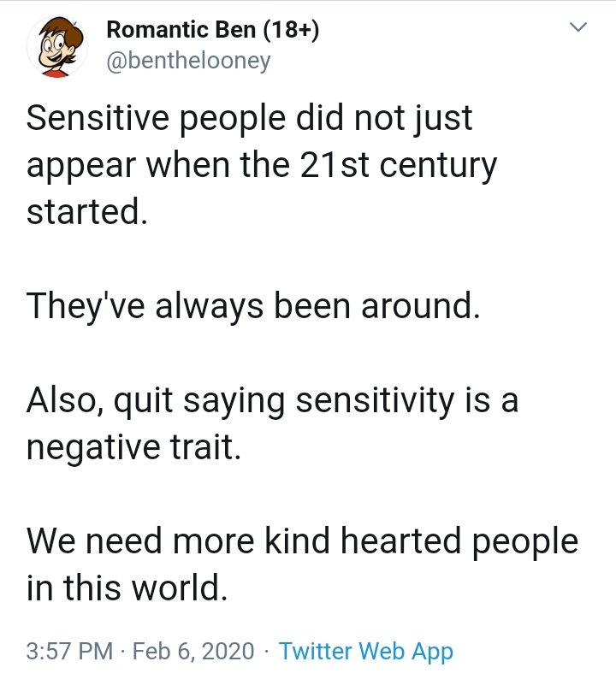The image size is (616, 691).
Task: Click the 'Sensitive people did not just' line
Action: [x=250, y=119]
